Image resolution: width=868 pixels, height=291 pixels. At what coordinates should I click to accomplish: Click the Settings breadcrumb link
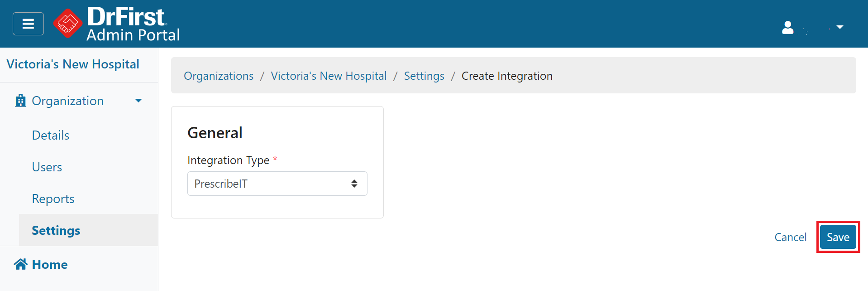point(424,76)
